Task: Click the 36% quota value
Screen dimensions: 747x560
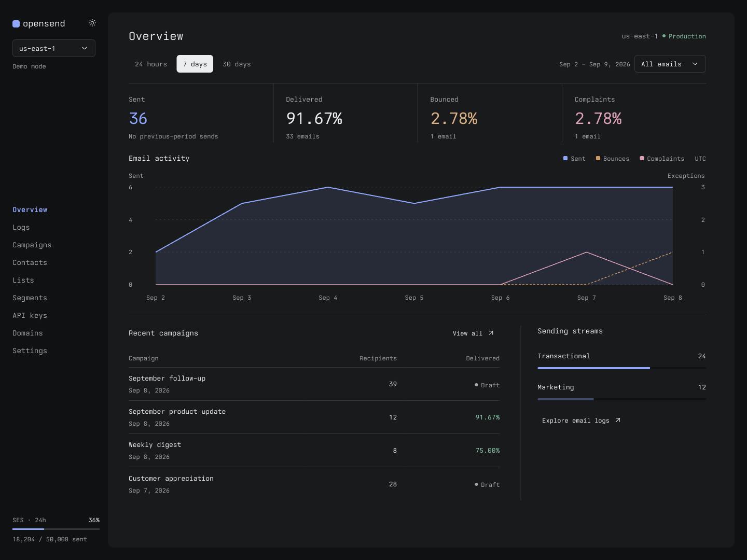Action: tap(94, 520)
